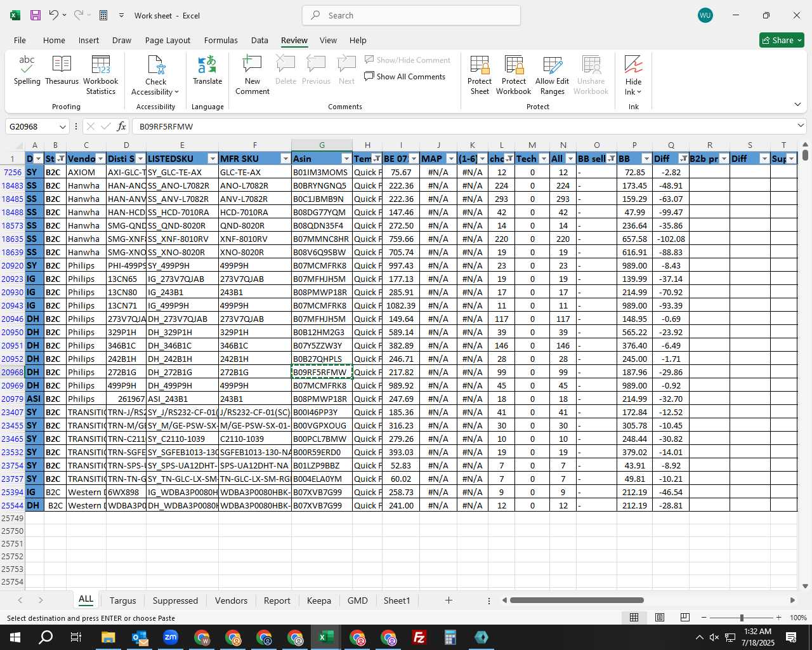The width and height of the screenshot is (812, 650).
Task: Open the LISTEDSKU column filter dropdown
Action: click(x=213, y=159)
